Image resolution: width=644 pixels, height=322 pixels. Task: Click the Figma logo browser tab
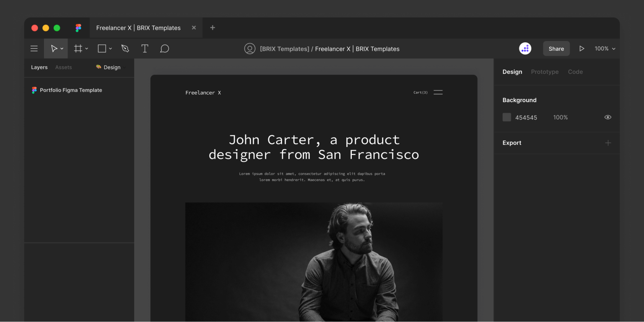(78, 28)
